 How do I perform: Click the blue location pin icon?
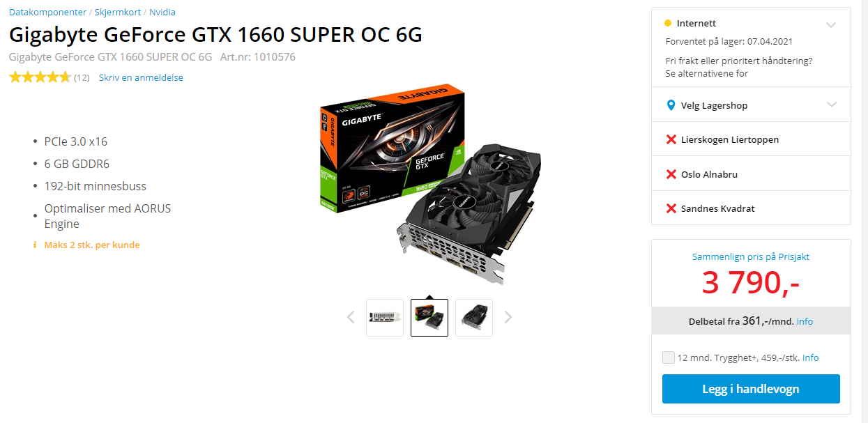point(671,105)
